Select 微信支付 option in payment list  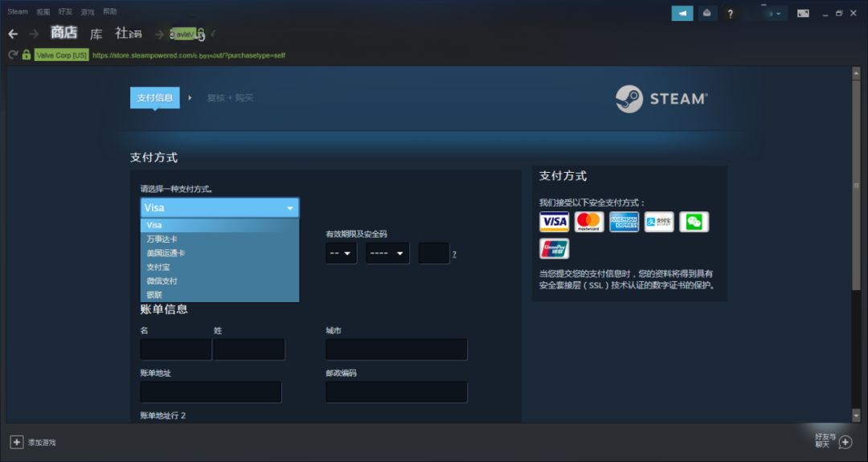tap(162, 281)
